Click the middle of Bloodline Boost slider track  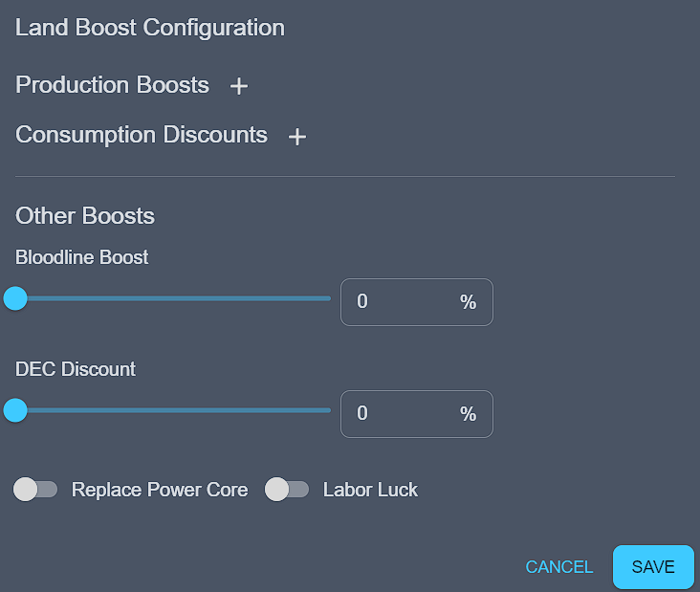(172, 298)
